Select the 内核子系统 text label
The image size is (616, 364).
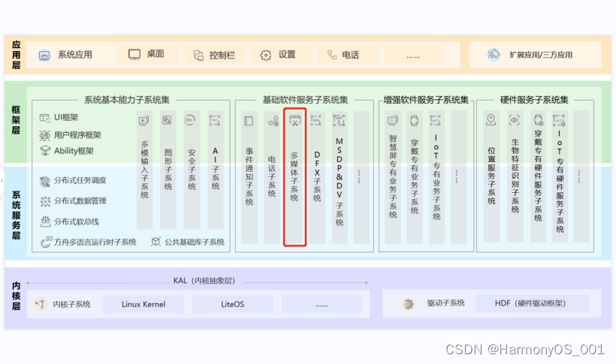click(71, 304)
